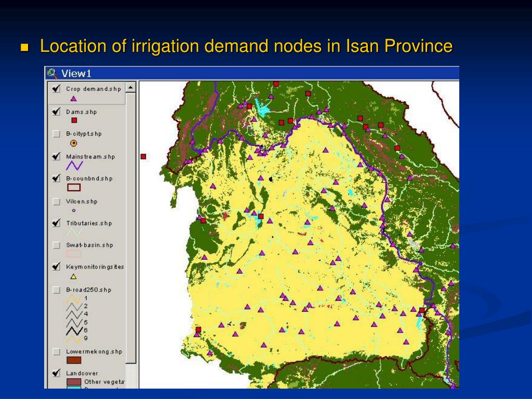Select the Keymonitoringsites layer name
The image size is (532, 399).
95,267
